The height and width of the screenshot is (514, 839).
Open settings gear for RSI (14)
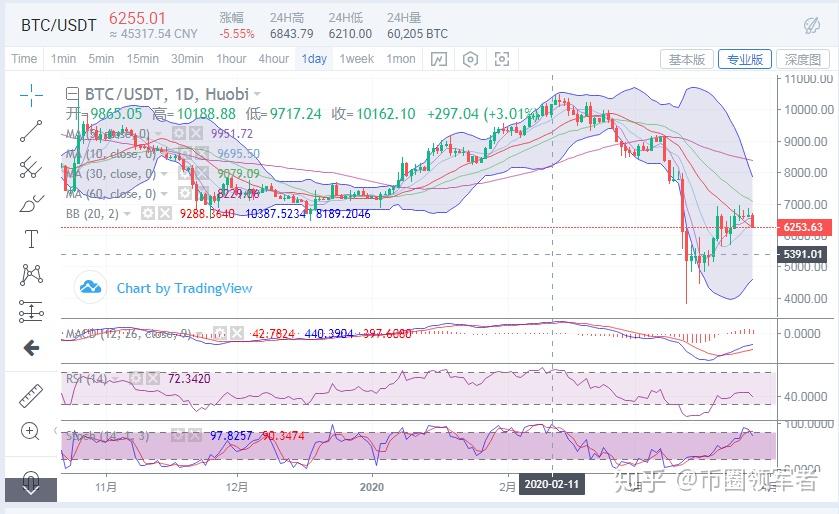[x=136, y=379]
